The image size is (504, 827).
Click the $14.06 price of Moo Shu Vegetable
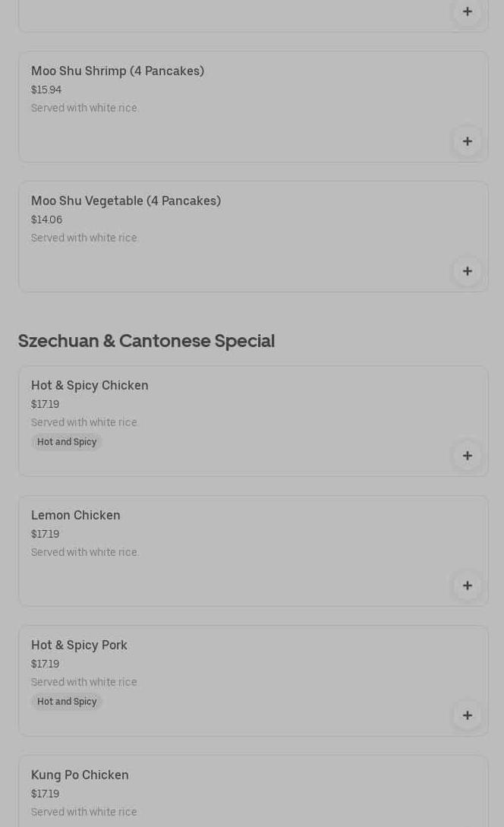pyautogui.click(x=46, y=219)
